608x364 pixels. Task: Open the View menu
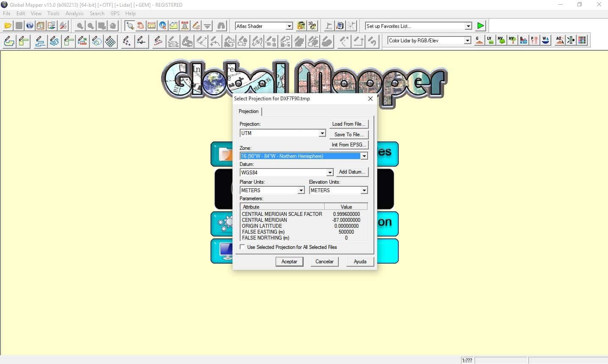tap(36, 14)
